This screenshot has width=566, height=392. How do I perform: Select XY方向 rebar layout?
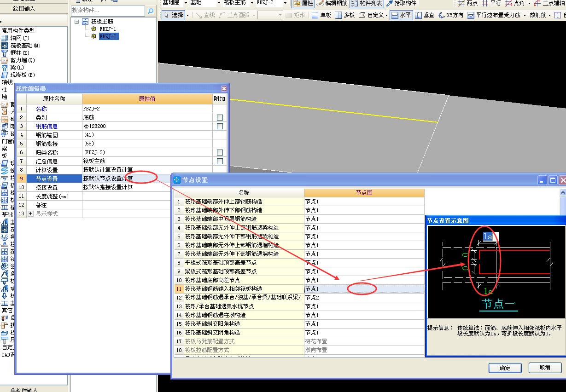(x=451, y=15)
